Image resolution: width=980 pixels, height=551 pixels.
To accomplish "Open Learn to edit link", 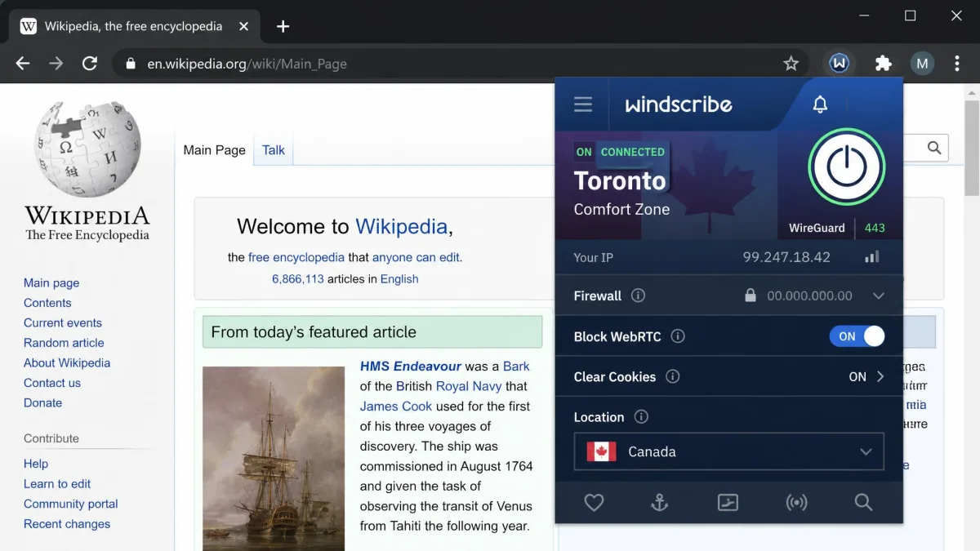I will (x=57, y=483).
